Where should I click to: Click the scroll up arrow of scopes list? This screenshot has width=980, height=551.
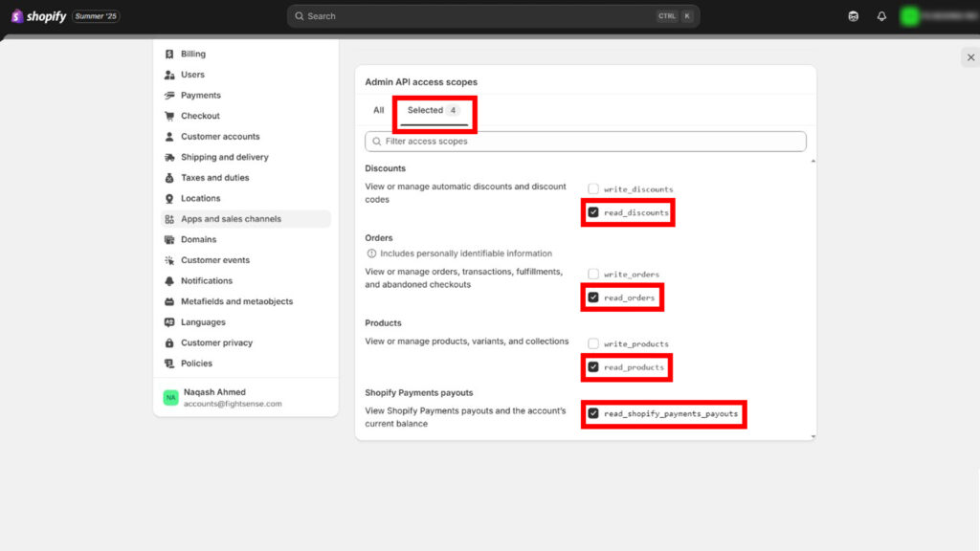(x=813, y=161)
